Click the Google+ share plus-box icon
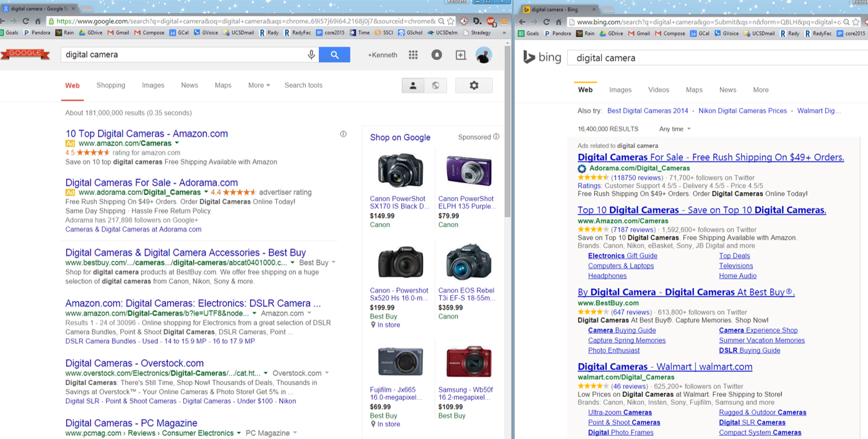This screenshot has height=439, width=868. (461, 55)
